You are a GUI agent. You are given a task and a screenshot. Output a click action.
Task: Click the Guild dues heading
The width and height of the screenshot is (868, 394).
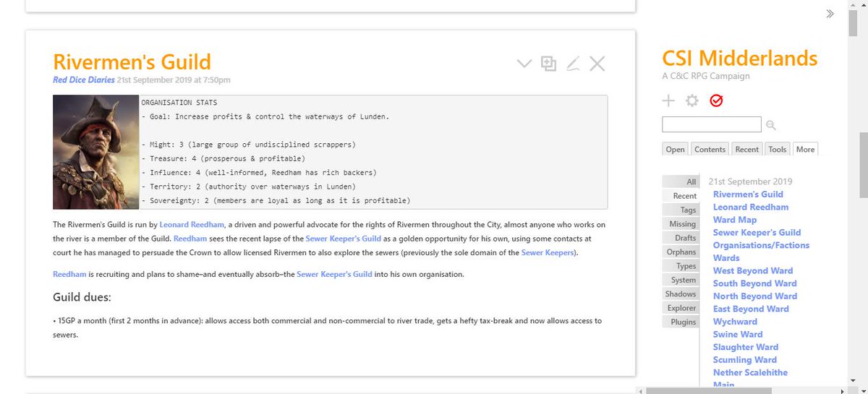pos(82,297)
